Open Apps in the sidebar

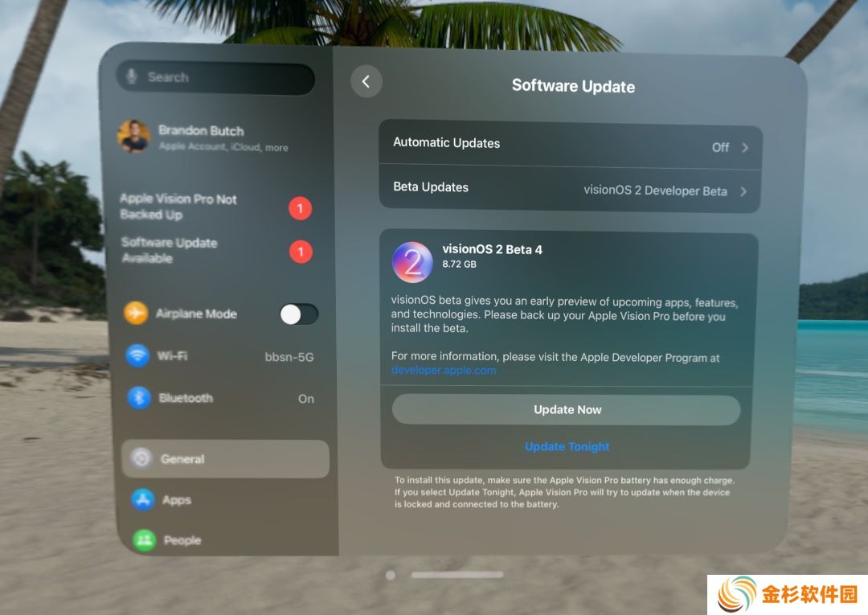225,500
